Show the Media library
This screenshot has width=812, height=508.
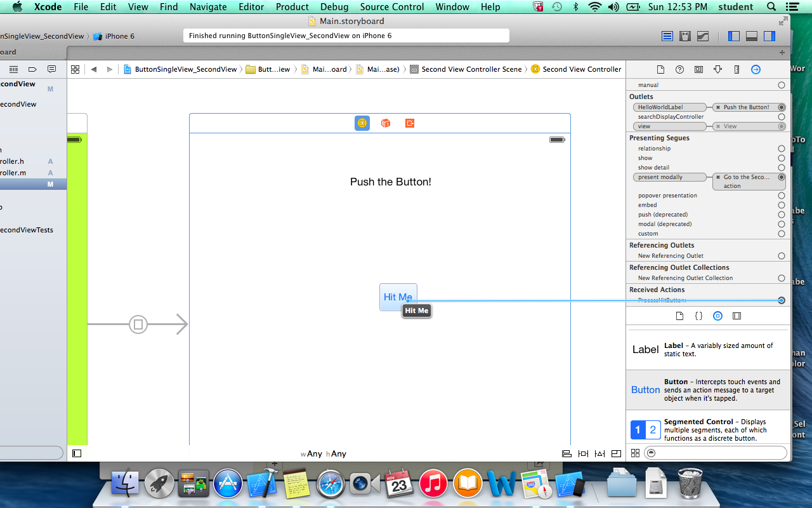pyautogui.click(x=737, y=316)
